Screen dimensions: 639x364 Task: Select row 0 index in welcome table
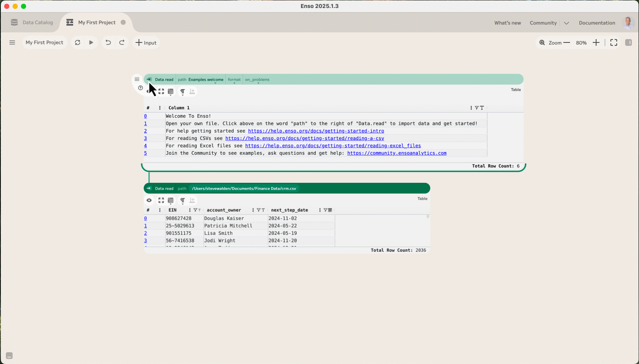(x=145, y=116)
